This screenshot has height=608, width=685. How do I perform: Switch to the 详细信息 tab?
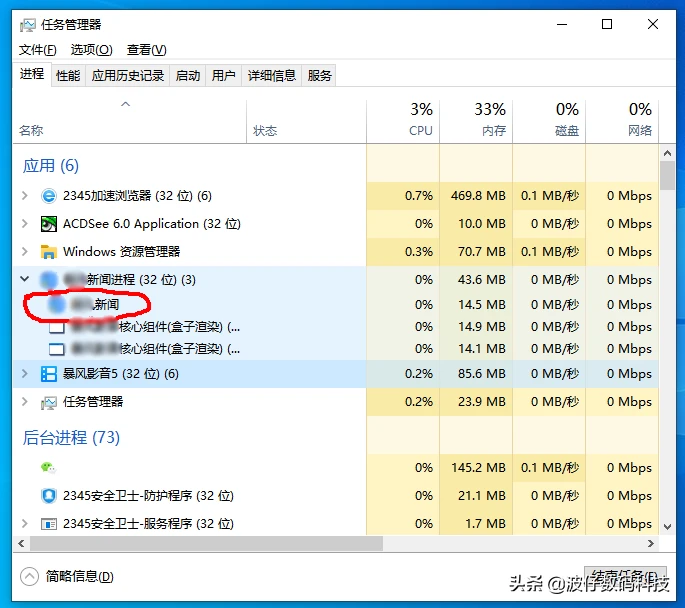(272, 76)
